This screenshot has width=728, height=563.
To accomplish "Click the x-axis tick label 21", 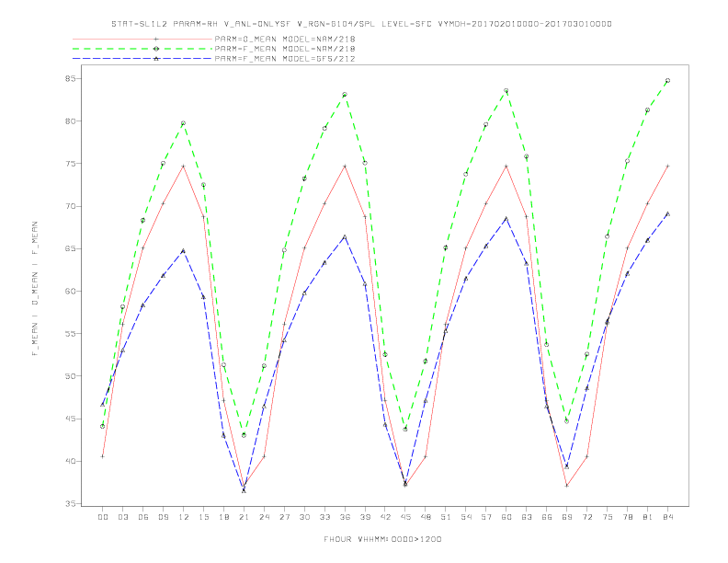I will [244, 517].
